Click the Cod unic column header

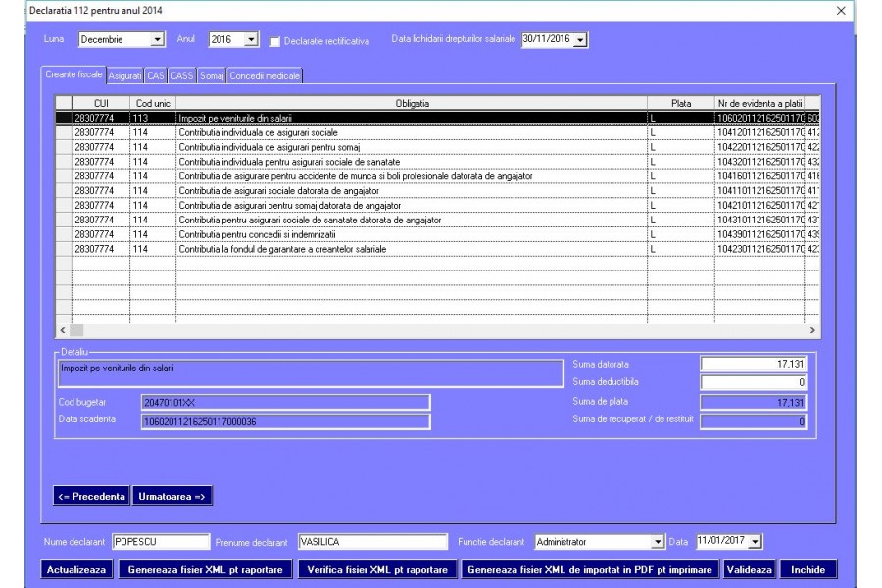coord(153,103)
